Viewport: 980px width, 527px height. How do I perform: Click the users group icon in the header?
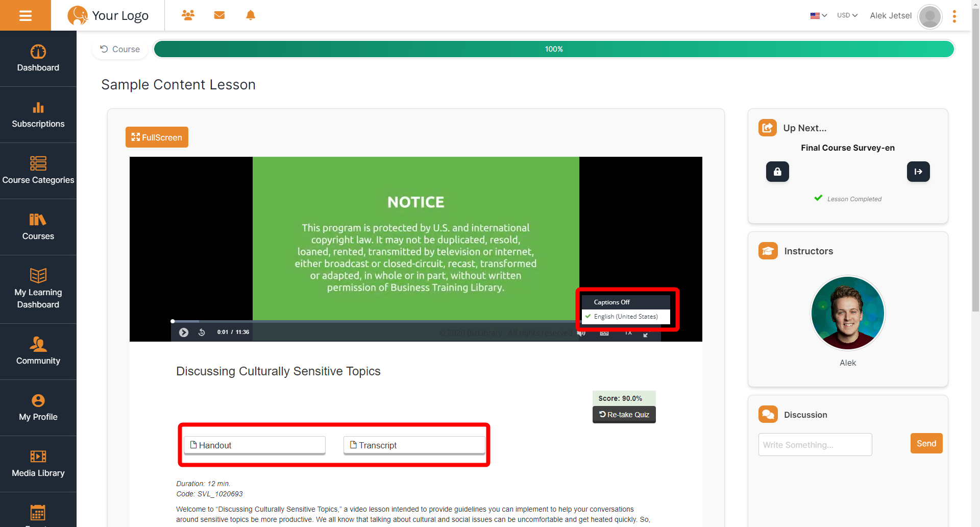(x=188, y=15)
